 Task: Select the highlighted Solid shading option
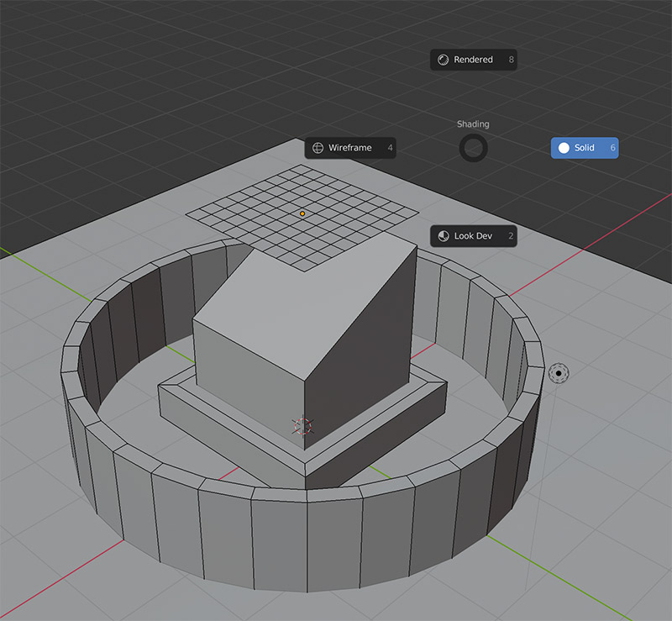[x=585, y=148]
